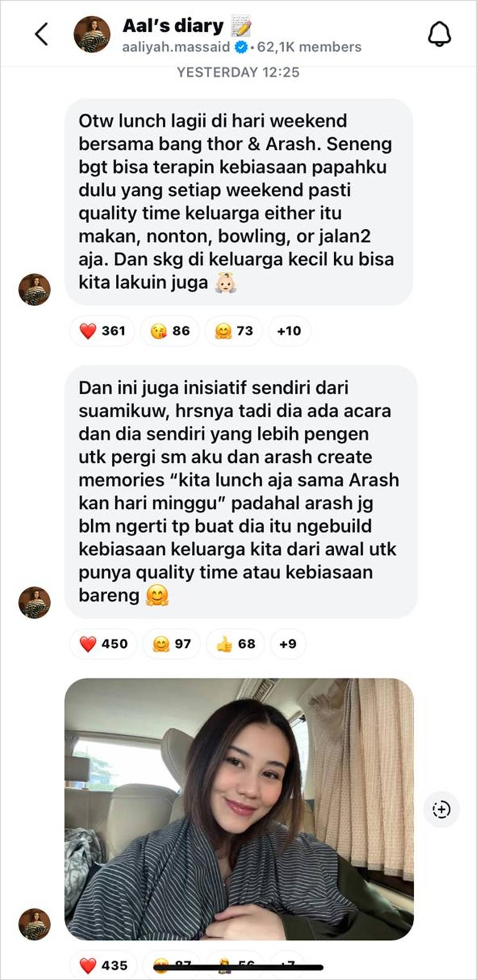Toggle heart reaction showing 450

pos(103,644)
